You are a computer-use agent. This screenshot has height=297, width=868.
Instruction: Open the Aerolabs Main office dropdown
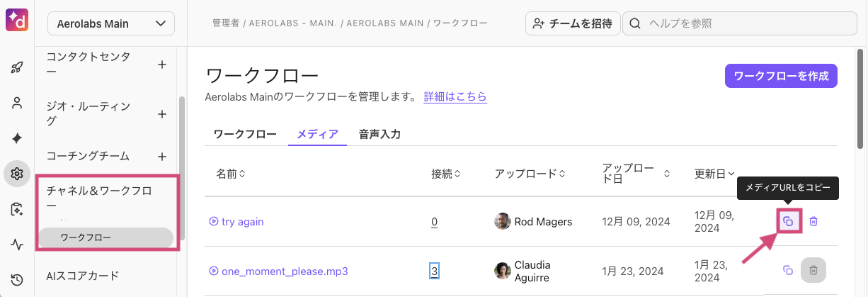pos(111,23)
